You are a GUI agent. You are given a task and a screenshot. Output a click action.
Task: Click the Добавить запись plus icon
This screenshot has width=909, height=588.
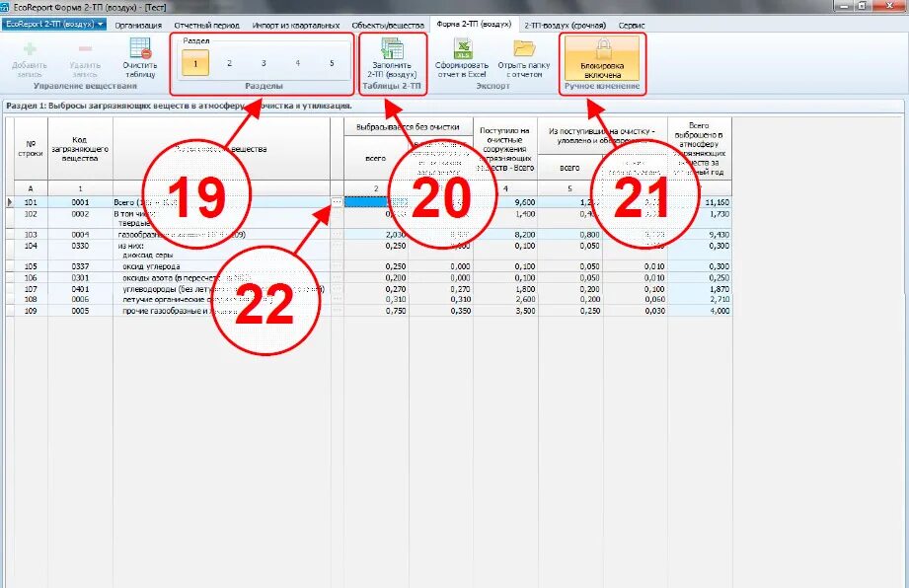click(29, 49)
